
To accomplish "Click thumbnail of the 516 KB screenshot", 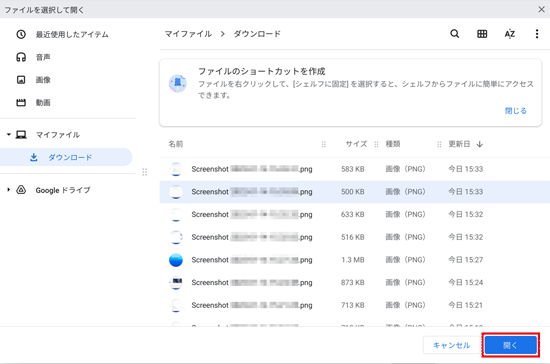I will pyautogui.click(x=176, y=237).
